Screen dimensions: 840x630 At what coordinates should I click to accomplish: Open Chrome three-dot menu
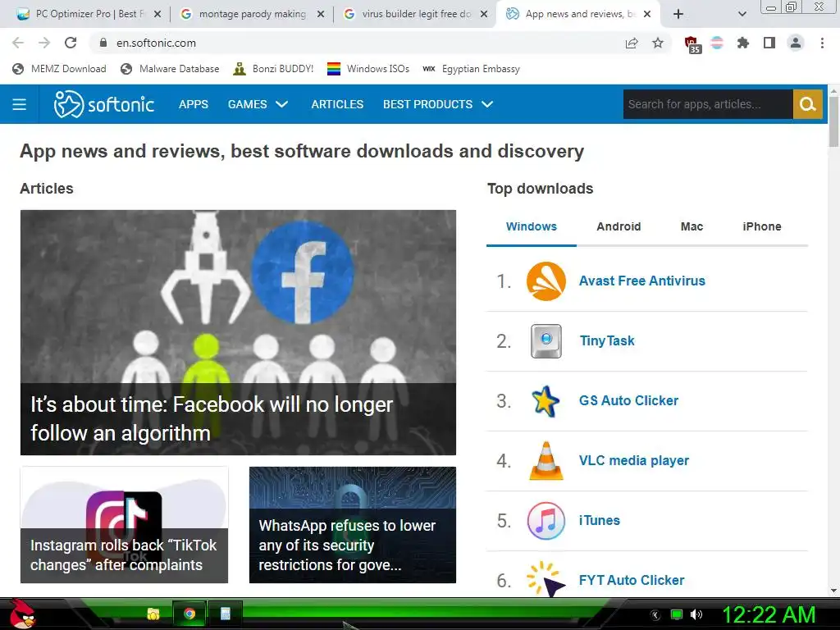coord(822,43)
